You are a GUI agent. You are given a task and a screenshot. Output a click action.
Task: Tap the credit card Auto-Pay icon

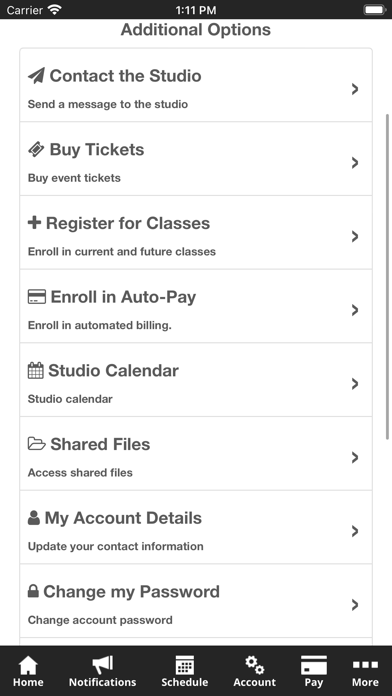(37, 297)
